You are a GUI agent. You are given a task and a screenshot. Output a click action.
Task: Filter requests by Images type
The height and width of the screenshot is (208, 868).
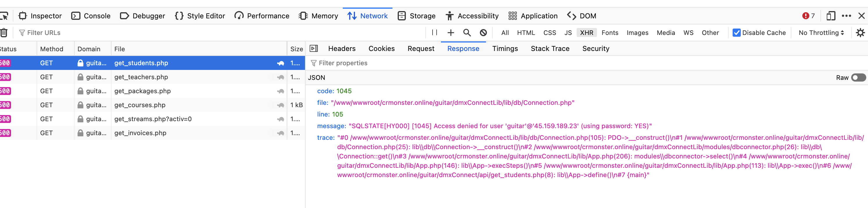coord(637,33)
